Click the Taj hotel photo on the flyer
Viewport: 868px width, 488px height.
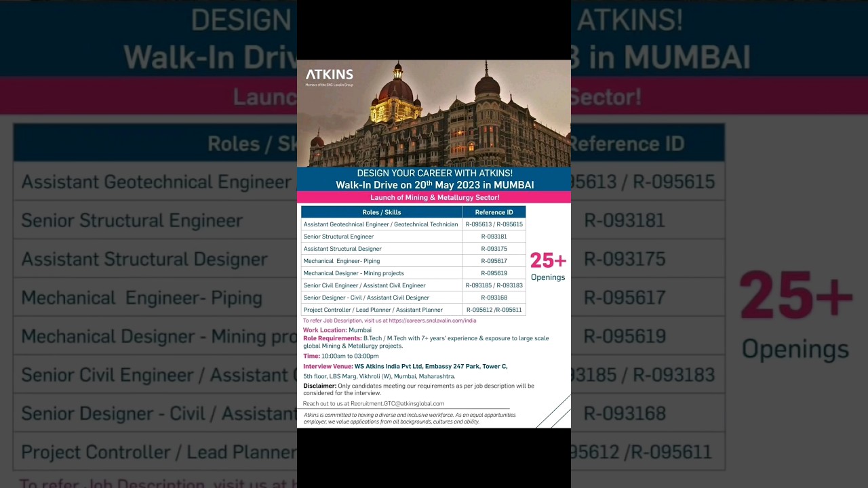click(x=434, y=114)
